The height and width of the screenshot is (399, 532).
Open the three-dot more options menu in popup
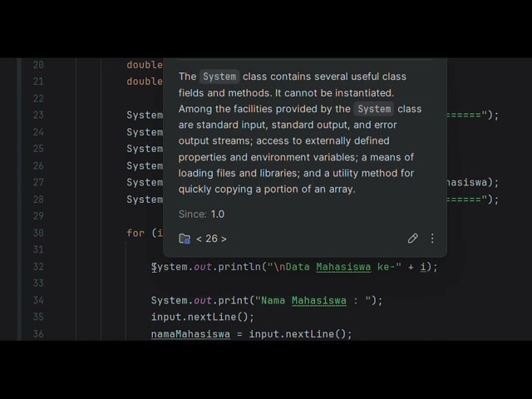432,239
